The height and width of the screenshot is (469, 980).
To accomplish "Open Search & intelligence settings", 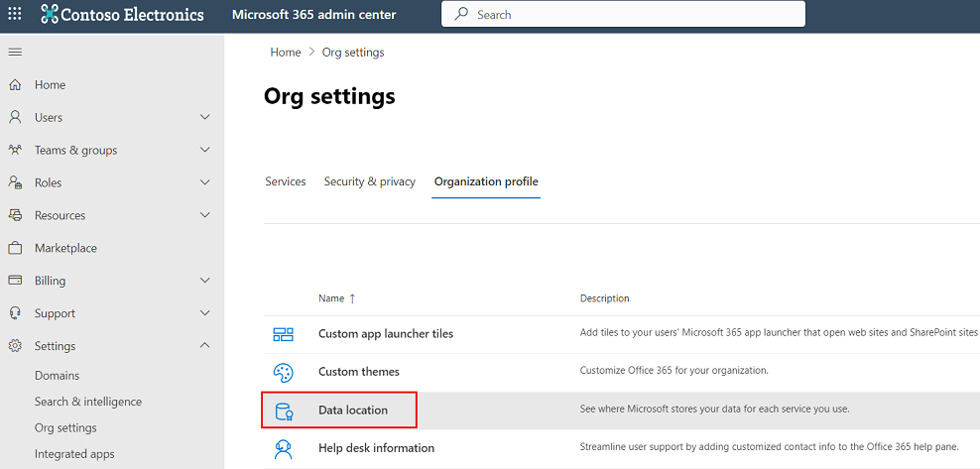I will [x=87, y=402].
